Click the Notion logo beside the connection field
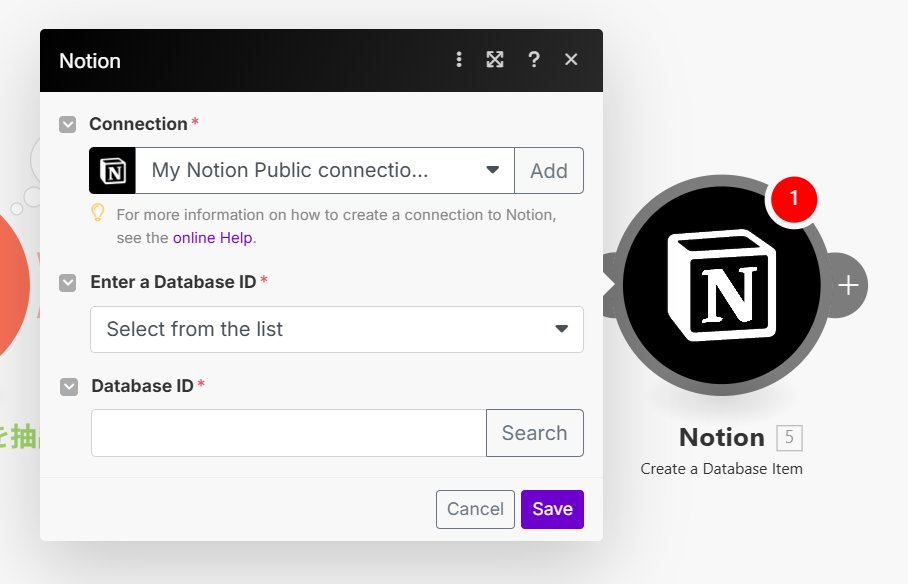 point(112,171)
